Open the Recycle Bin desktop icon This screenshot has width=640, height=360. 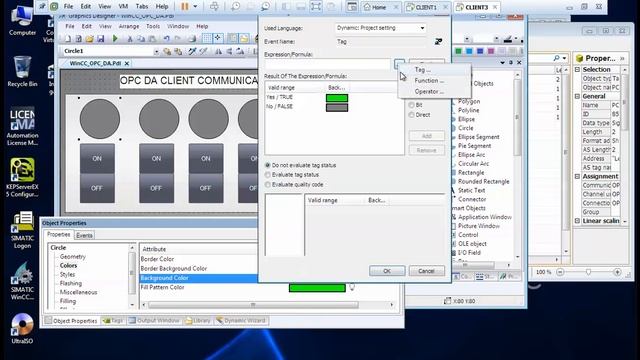pyautogui.click(x=22, y=71)
